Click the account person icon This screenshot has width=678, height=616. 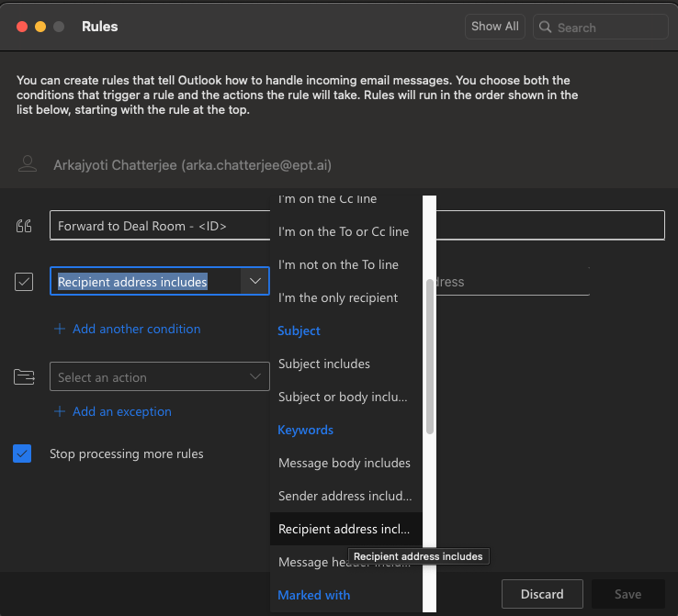coord(28,164)
